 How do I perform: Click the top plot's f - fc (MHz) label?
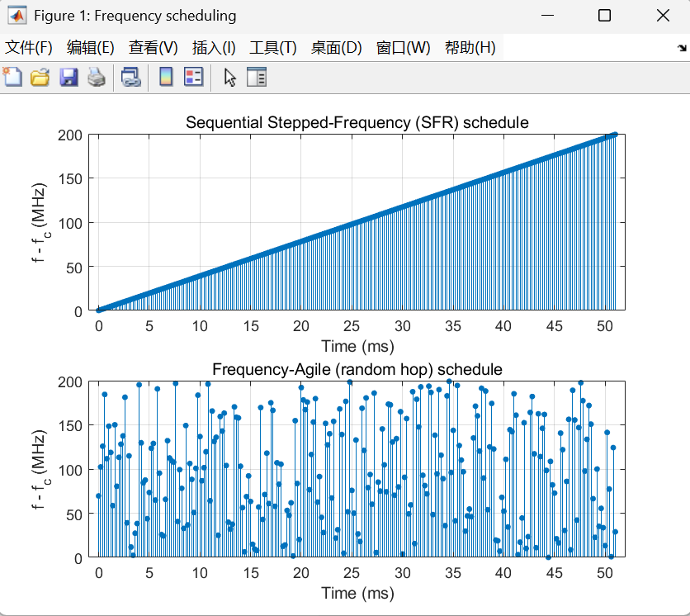click(40, 223)
